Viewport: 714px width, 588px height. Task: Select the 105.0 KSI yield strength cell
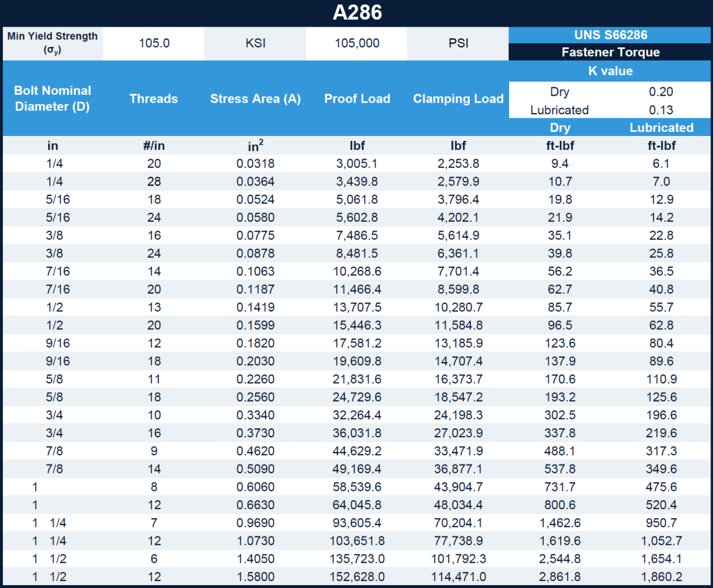tap(154, 43)
